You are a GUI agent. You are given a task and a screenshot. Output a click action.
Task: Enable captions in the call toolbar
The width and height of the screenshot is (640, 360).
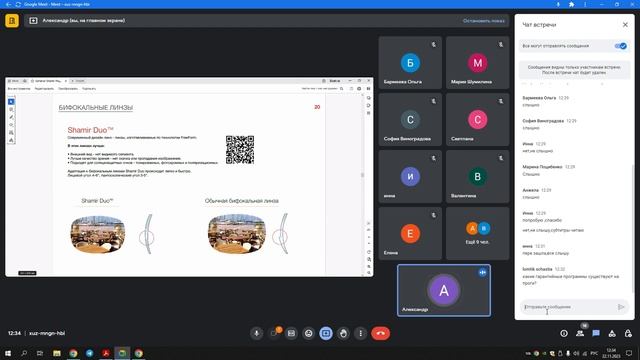click(291, 333)
